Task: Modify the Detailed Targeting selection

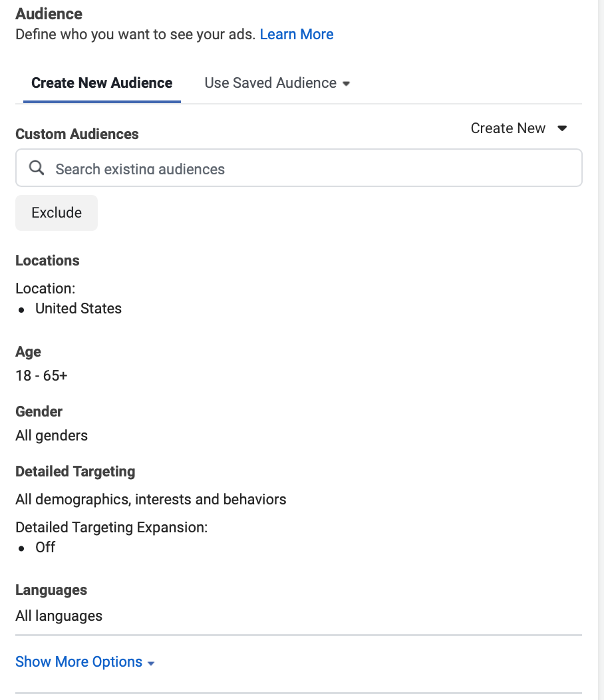Action: (x=151, y=499)
